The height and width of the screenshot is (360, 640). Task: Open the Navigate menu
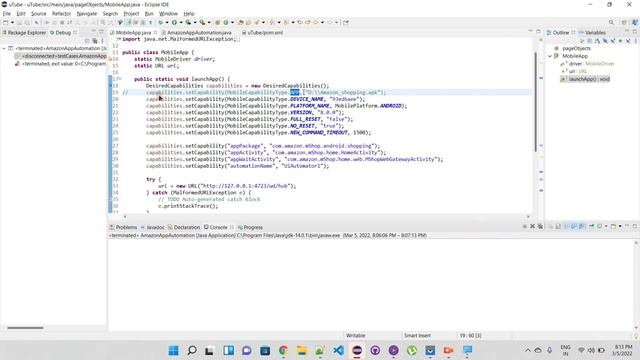click(x=87, y=13)
